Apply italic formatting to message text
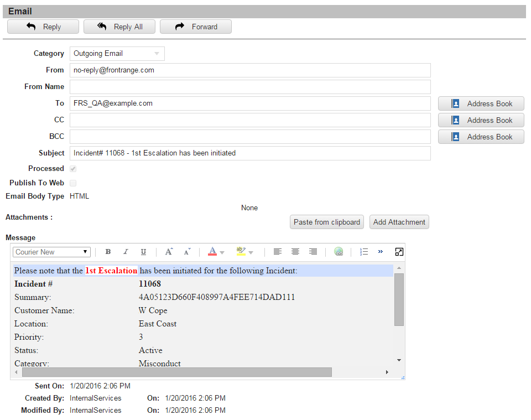Screen dimensions: 531x420 point(126,252)
